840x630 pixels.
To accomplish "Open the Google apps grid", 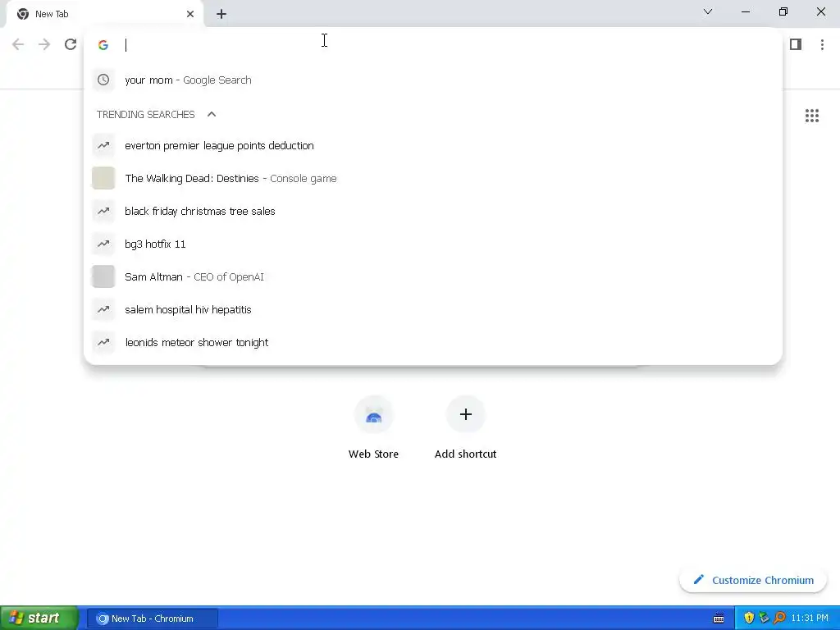I will click(x=811, y=116).
